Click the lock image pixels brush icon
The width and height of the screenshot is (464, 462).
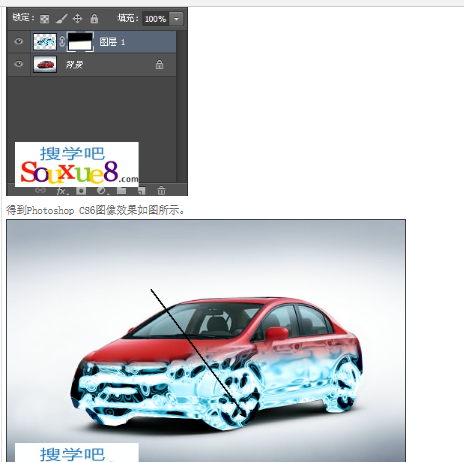[61, 19]
